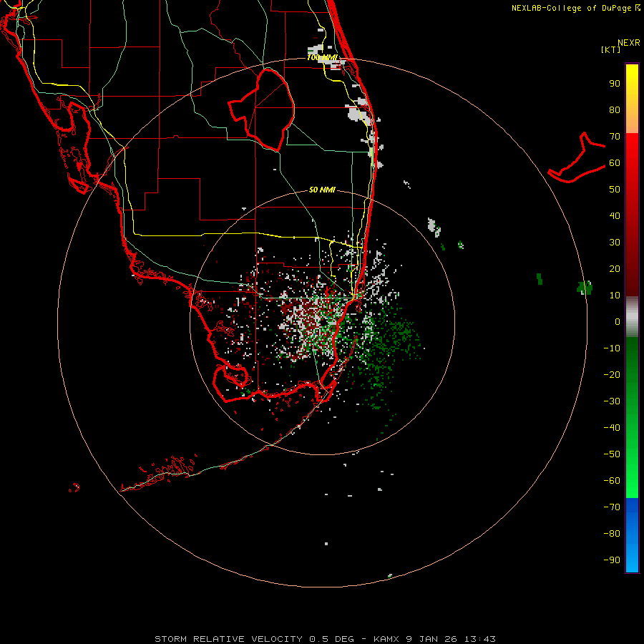Image resolution: width=644 pixels, height=644 pixels.
Task: Click the -30 value on the velocity scale
Action: tap(612, 401)
